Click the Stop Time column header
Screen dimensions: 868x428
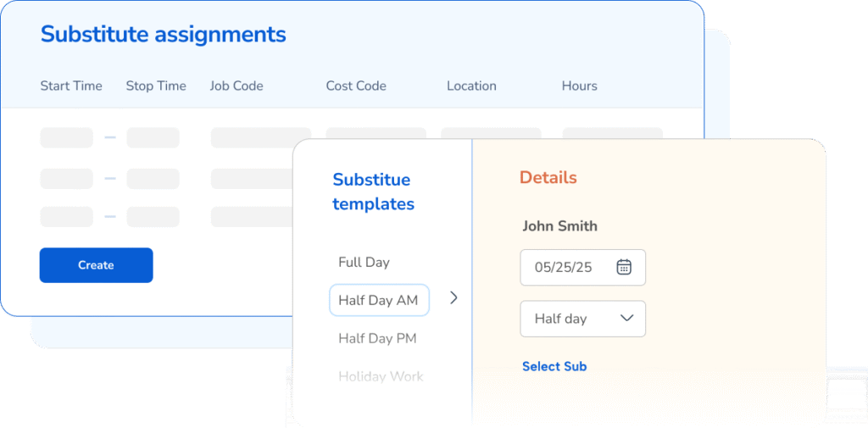point(156,86)
